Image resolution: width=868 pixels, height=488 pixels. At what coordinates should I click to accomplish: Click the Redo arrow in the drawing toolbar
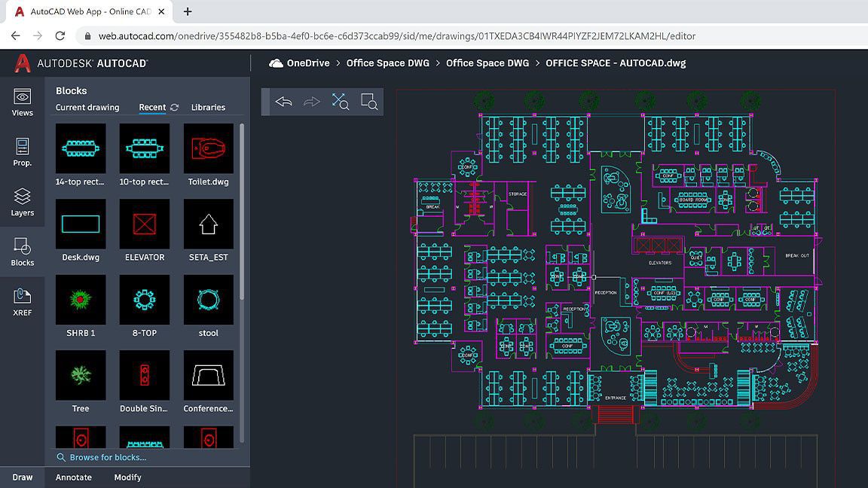tap(312, 100)
